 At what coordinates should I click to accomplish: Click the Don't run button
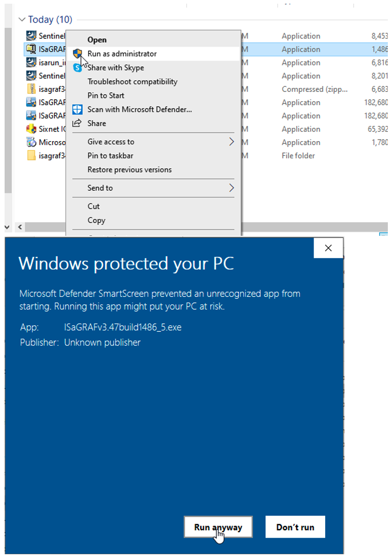[x=295, y=527]
